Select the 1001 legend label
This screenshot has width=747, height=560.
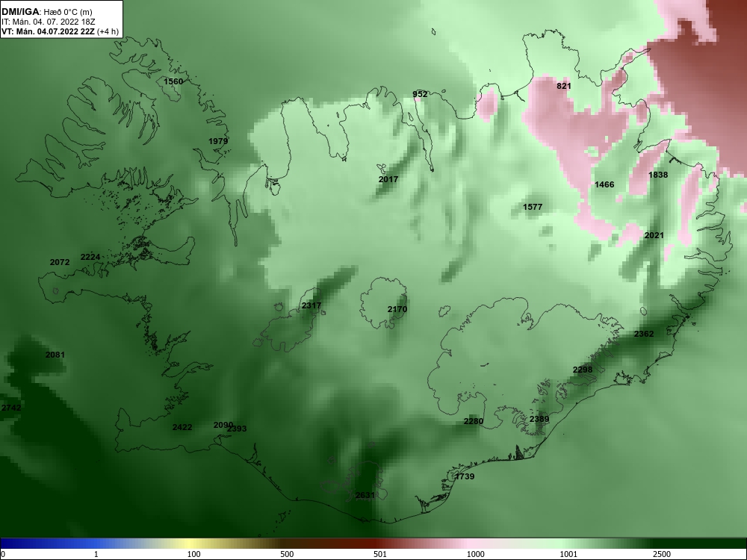[x=568, y=554]
